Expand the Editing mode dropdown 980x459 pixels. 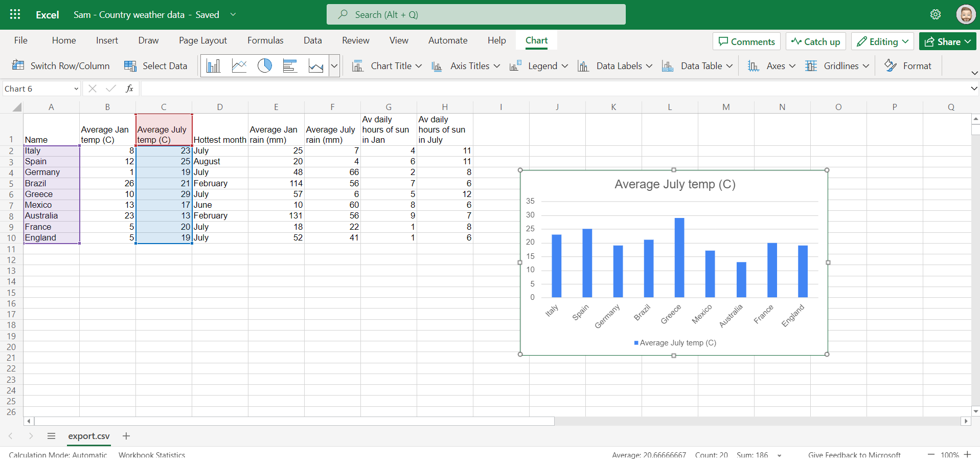tap(883, 41)
